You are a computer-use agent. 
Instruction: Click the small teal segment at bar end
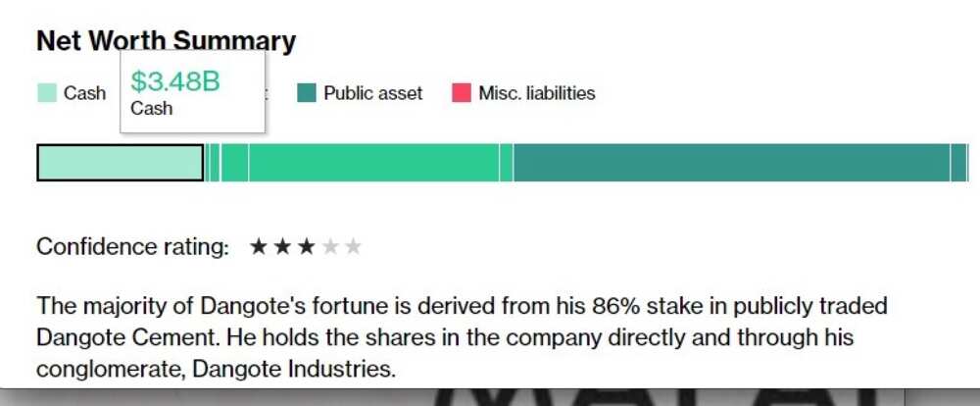958,163
